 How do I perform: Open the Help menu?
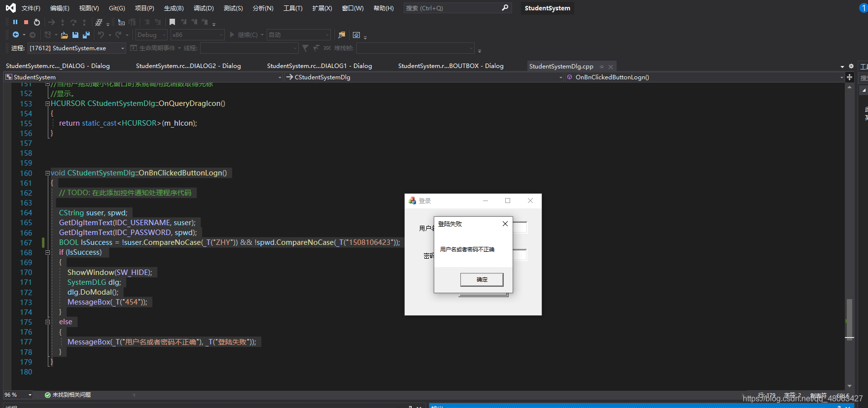coord(383,8)
